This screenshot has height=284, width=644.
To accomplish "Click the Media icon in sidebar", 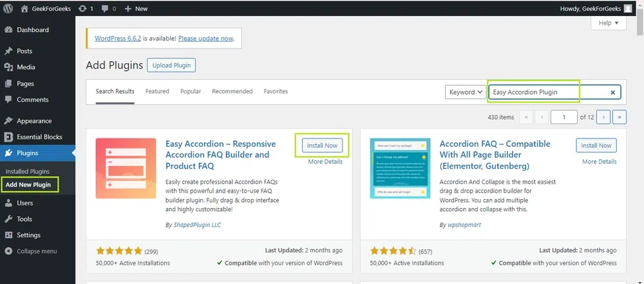I will tap(8, 67).
